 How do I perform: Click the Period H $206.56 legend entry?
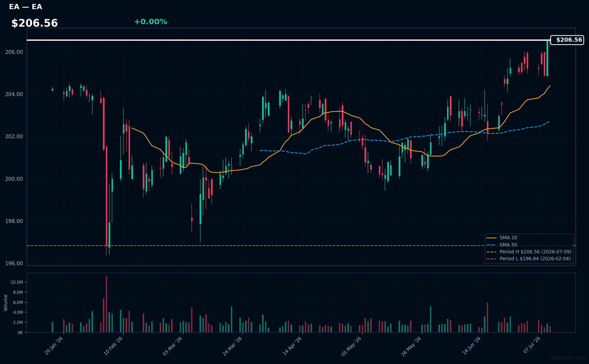pyautogui.click(x=529, y=252)
